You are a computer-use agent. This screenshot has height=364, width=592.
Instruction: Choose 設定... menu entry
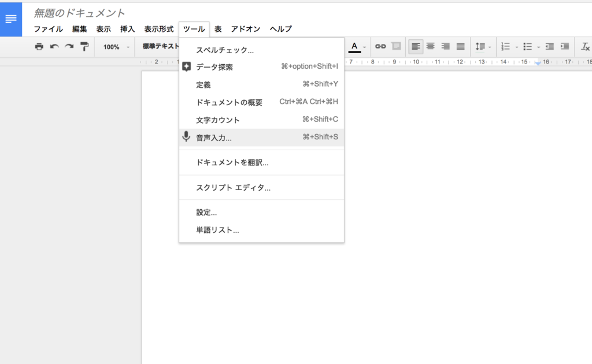click(262, 213)
